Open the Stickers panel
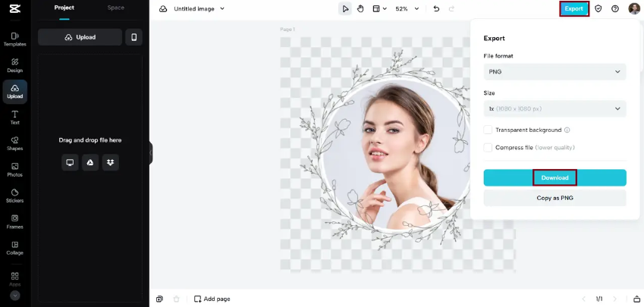This screenshot has width=644, height=307. pos(14,196)
